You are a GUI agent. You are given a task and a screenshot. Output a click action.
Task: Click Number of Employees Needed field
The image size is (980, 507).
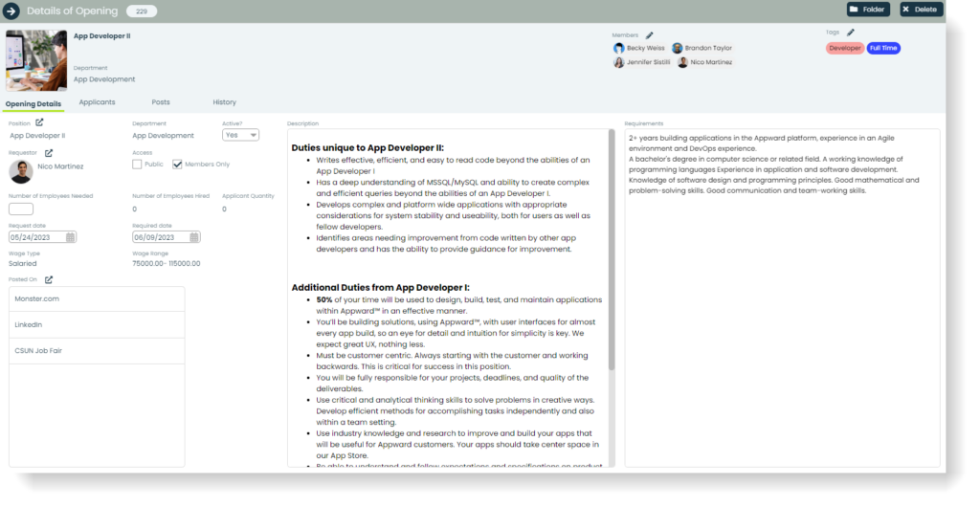[x=21, y=209]
